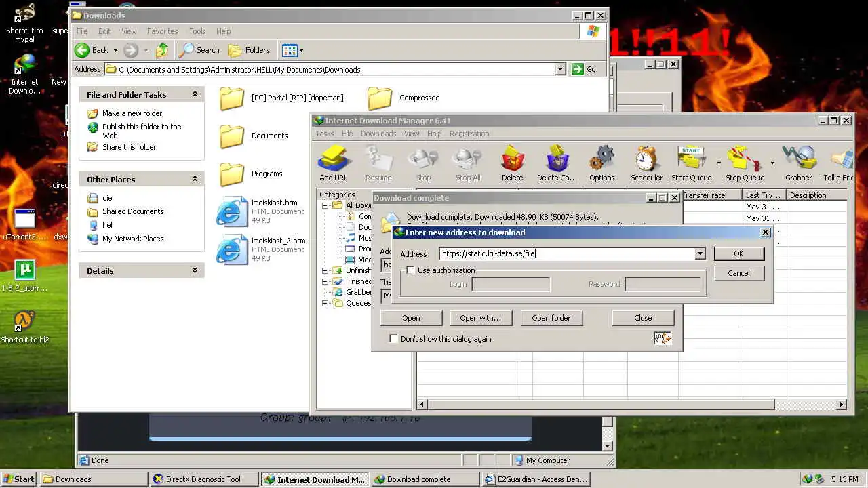This screenshot has width=868, height=488.
Task: Click Make a new folder link
Action: [x=132, y=113]
